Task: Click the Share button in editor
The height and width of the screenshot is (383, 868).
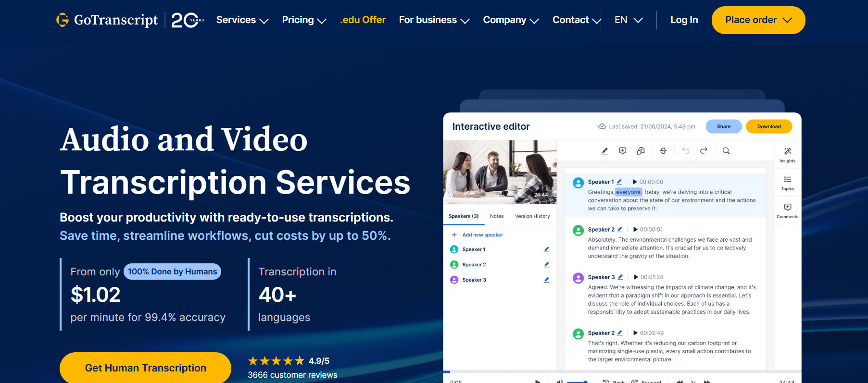Action: [724, 126]
